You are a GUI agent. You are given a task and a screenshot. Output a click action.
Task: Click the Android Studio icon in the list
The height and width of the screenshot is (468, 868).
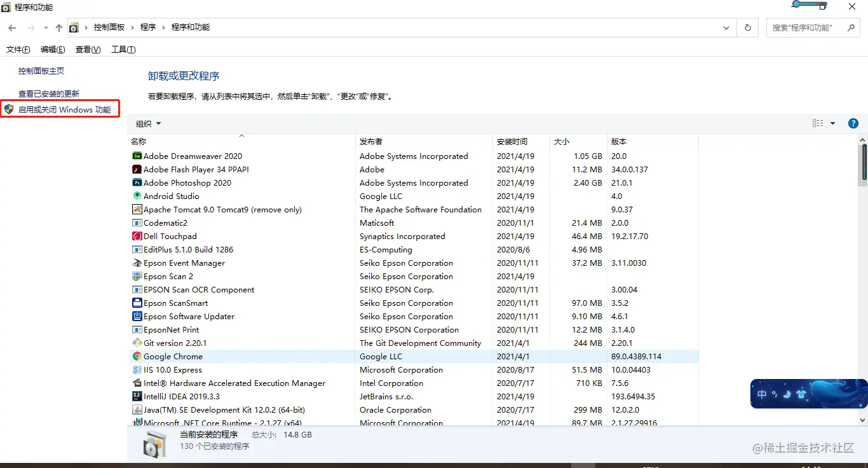(137, 196)
